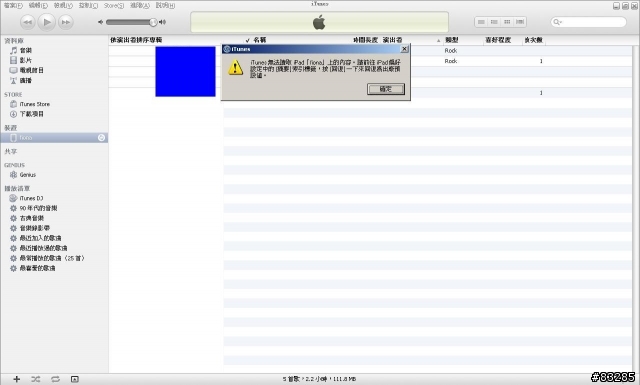Select 最近加入的歌曲 smart playlist
The height and width of the screenshot is (385, 640).
(x=40, y=238)
